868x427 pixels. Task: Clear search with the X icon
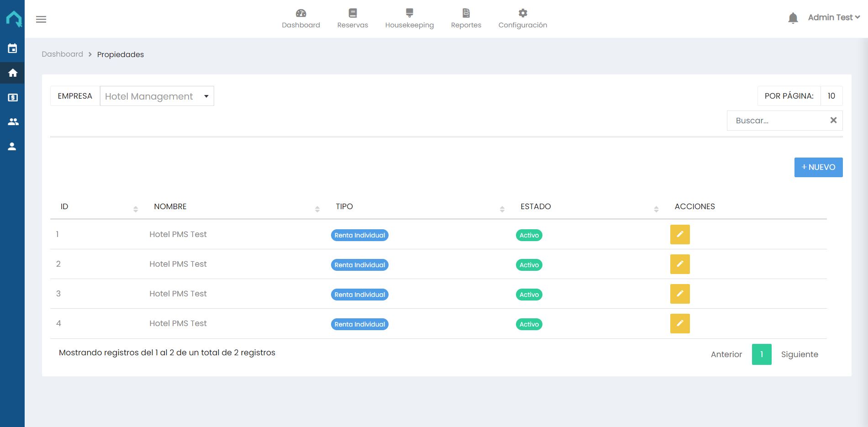(833, 121)
